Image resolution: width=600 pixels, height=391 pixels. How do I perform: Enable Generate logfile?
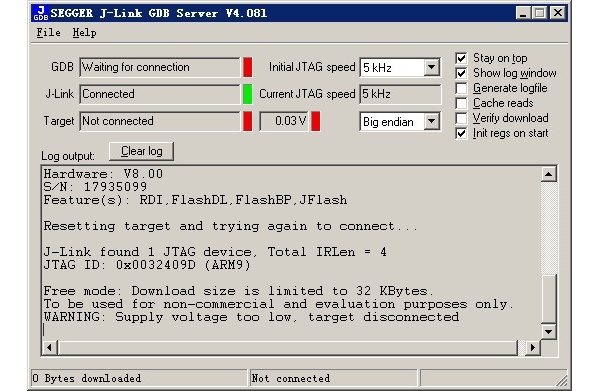461,88
